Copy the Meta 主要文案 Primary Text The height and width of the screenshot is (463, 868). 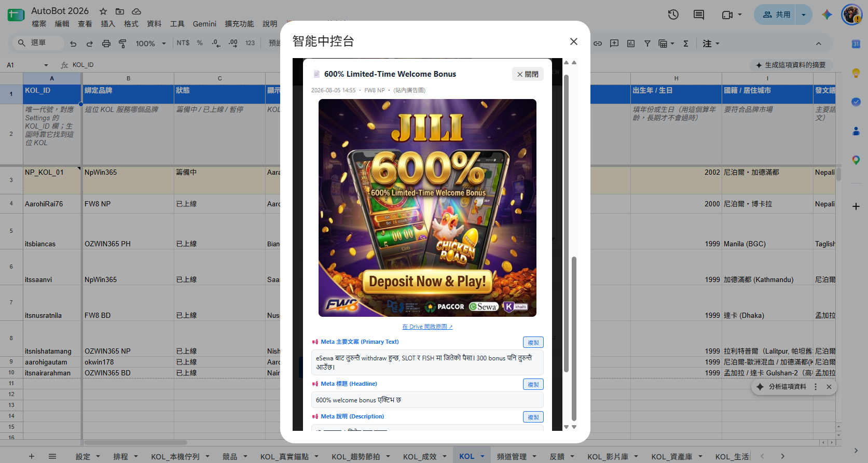click(533, 342)
